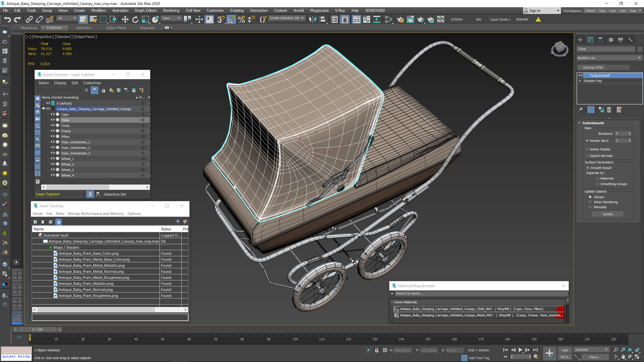Hide the Pillow object via eye icon
This screenshot has width=644, height=362.
[53, 136]
